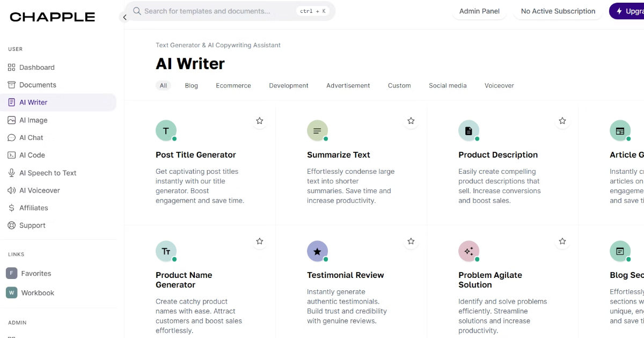
Task: Click the No Active Subscription button
Action: pyautogui.click(x=558, y=11)
